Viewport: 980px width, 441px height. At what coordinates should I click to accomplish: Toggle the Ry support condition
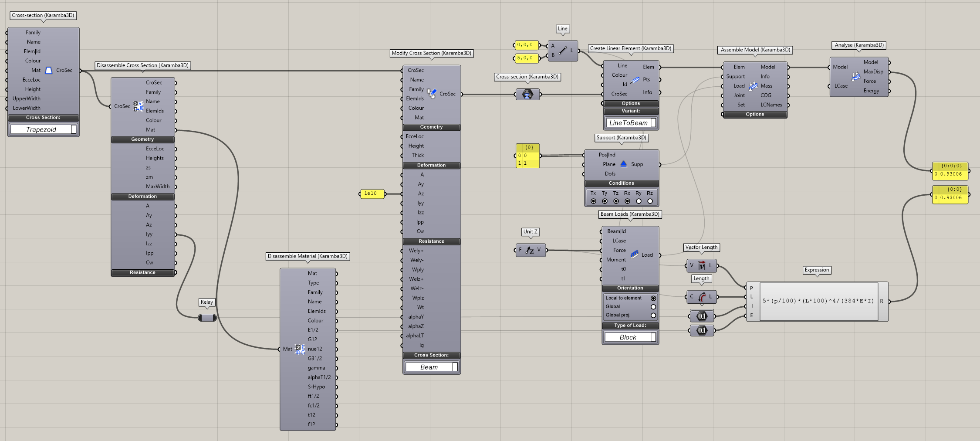(639, 201)
